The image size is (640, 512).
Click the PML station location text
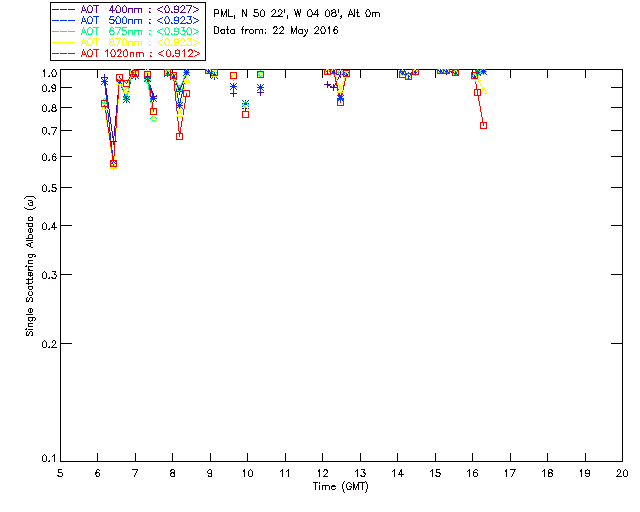click(x=297, y=14)
